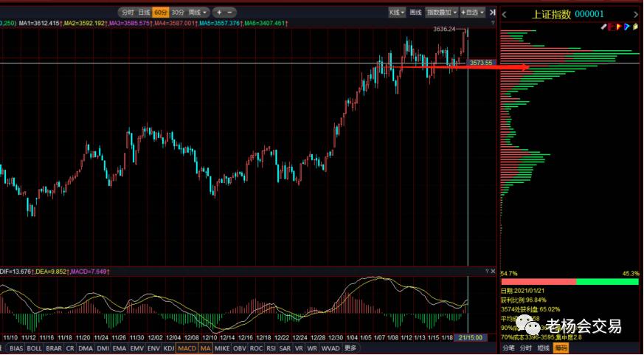The height and width of the screenshot is (355, 644).
Task: Enable the KDJ indicator
Action: [x=169, y=348]
